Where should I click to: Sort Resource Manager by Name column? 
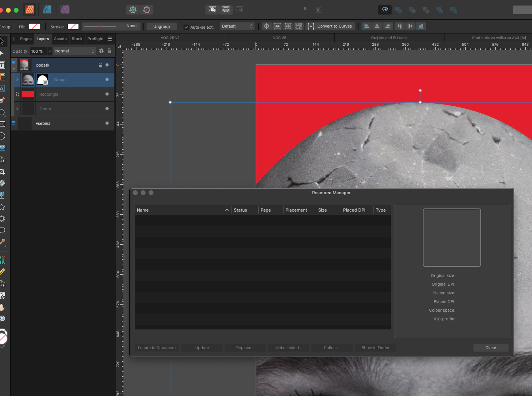click(x=183, y=210)
